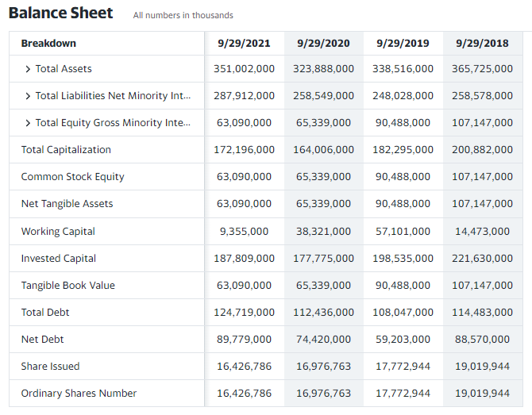Click the Tangible Book Value row label

pyautogui.click(x=67, y=286)
